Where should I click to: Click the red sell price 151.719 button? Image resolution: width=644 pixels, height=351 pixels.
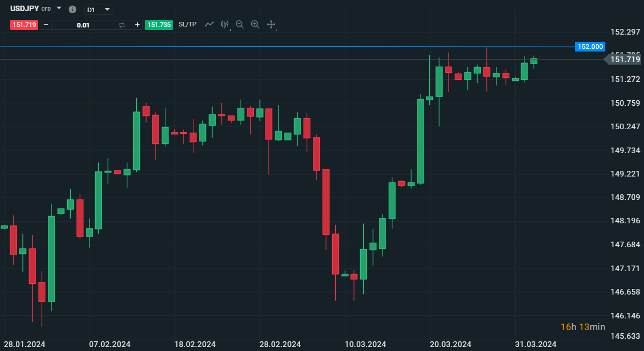tap(24, 24)
